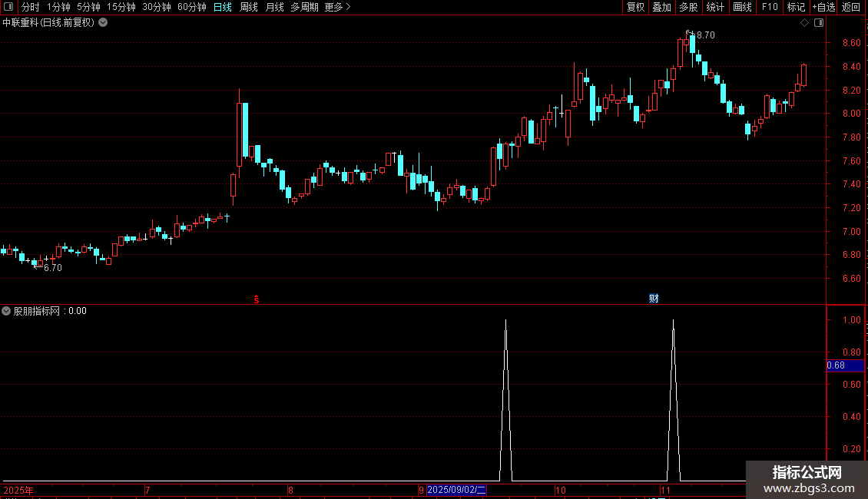Viewport: 868px width, 499px height.
Task: Switch to 分时 intraday view
Action: click(31, 7)
